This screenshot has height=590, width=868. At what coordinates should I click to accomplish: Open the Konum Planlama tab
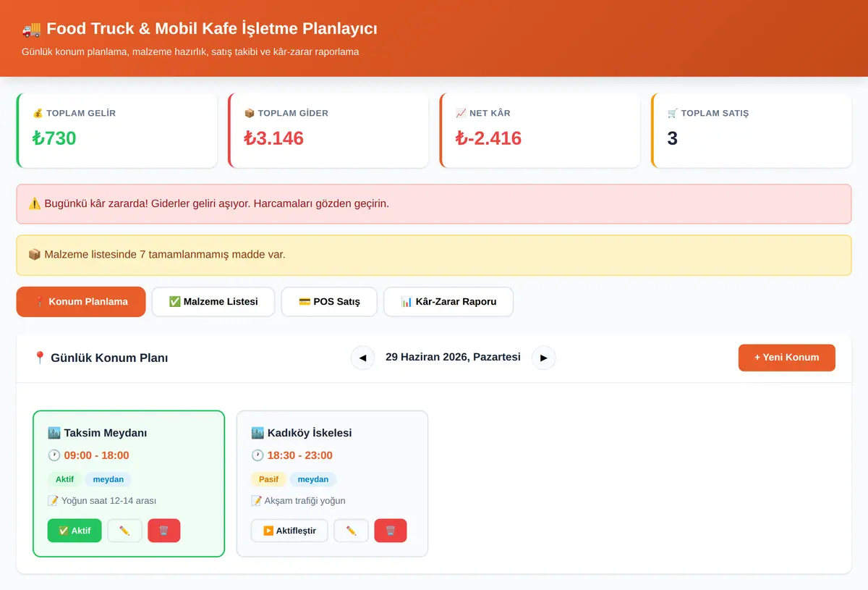81,302
